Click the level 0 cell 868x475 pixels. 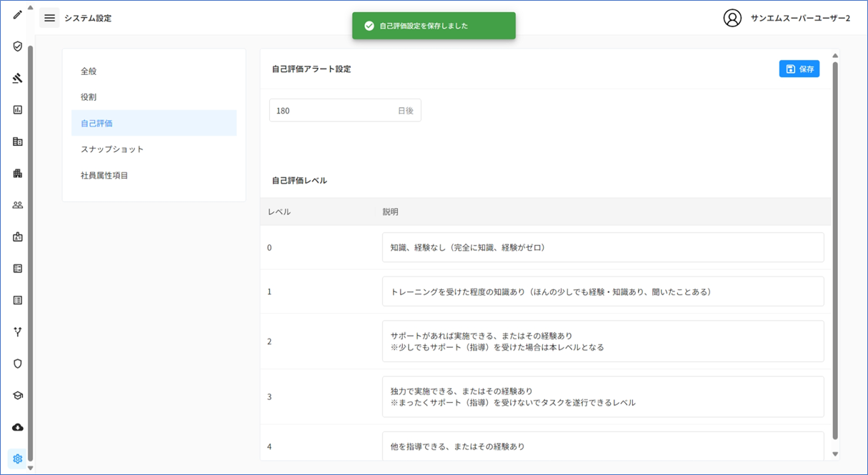click(x=269, y=248)
